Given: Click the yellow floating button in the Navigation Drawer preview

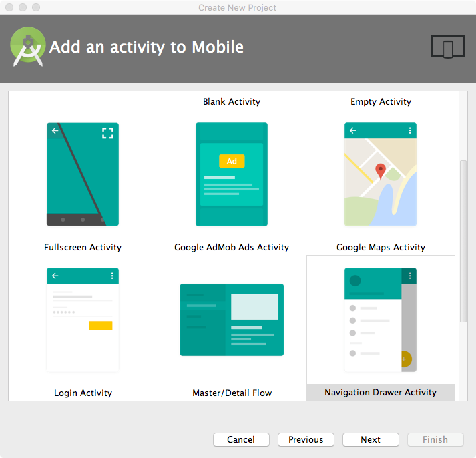Looking at the screenshot, I should point(404,359).
